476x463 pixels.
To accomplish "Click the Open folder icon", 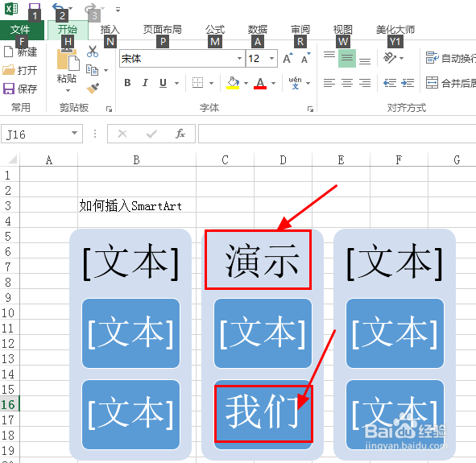I will point(9,70).
